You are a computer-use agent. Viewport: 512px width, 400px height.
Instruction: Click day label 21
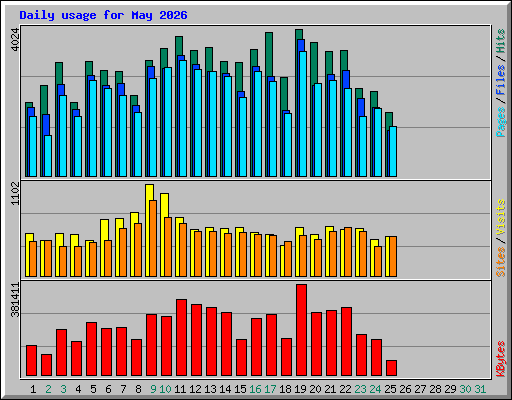coord(330,389)
